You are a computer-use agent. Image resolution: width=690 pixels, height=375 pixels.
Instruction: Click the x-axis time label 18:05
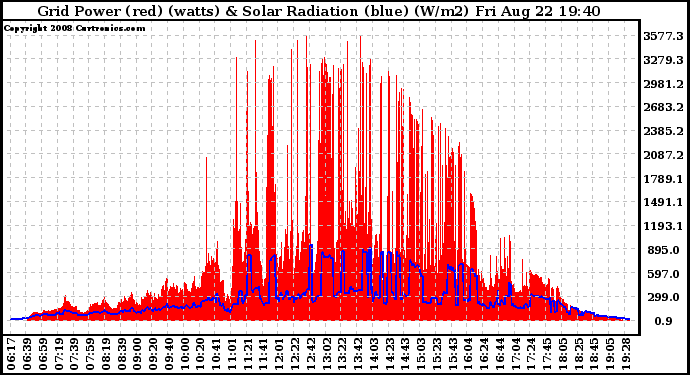[x=564, y=354]
